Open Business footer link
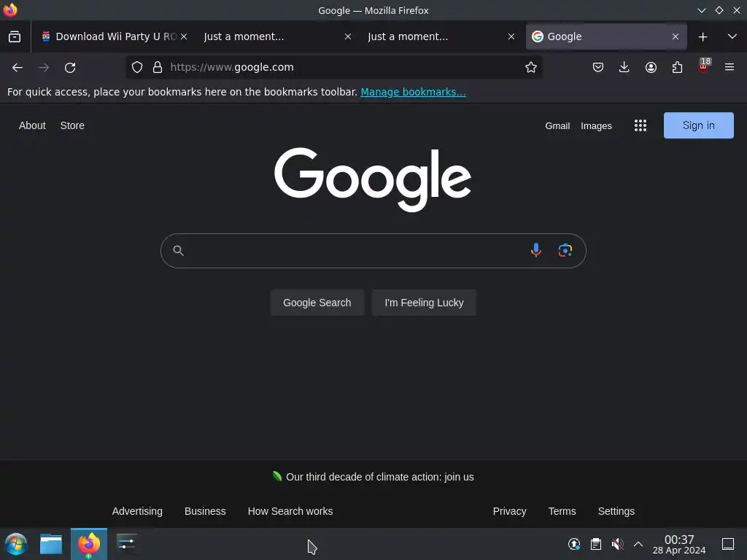 pyautogui.click(x=205, y=511)
